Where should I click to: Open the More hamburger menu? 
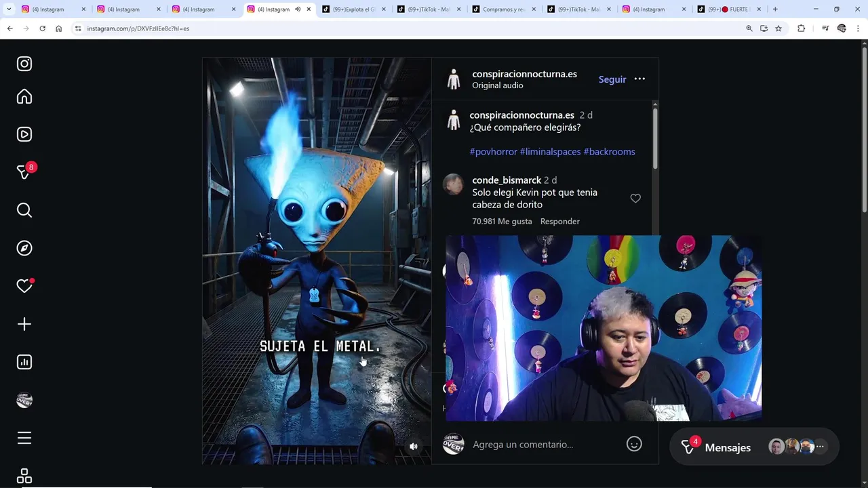[x=24, y=438]
